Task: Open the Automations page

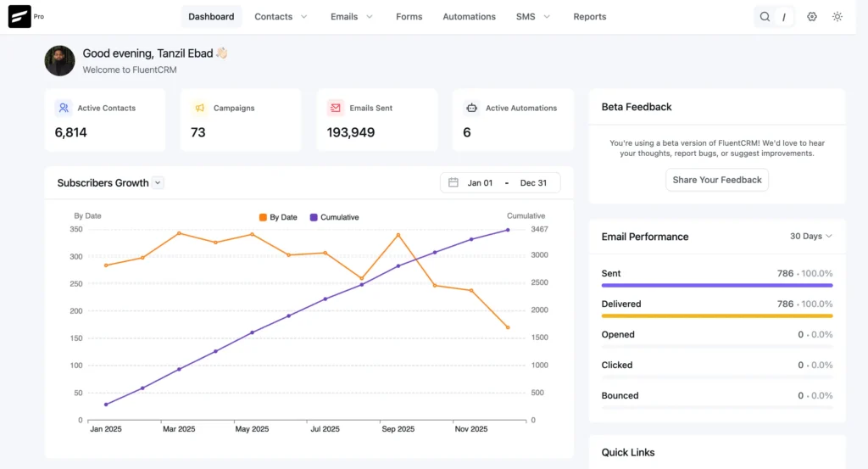Action: [x=469, y=17]
